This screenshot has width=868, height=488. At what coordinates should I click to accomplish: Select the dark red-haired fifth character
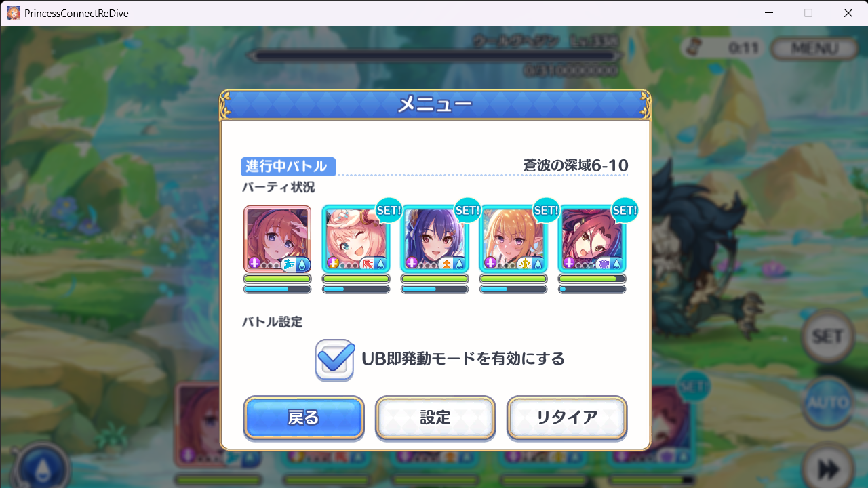(592, 239)
